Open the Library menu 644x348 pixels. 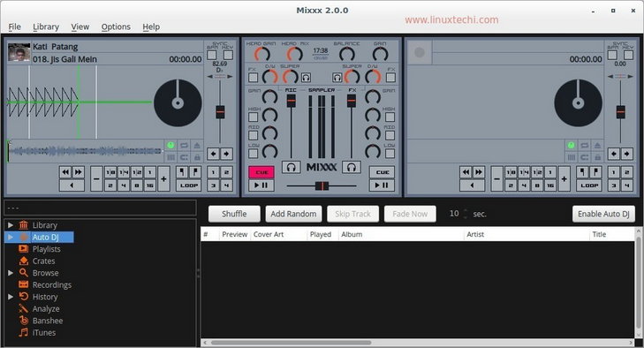click(46, 26)
